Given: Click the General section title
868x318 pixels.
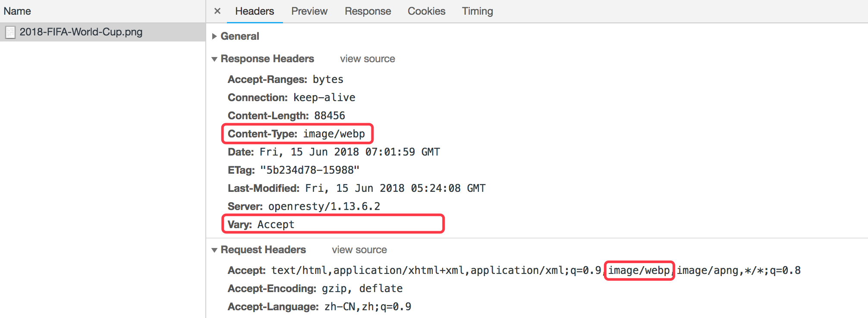Looking at the screenshot, I should tap(240, 36).
